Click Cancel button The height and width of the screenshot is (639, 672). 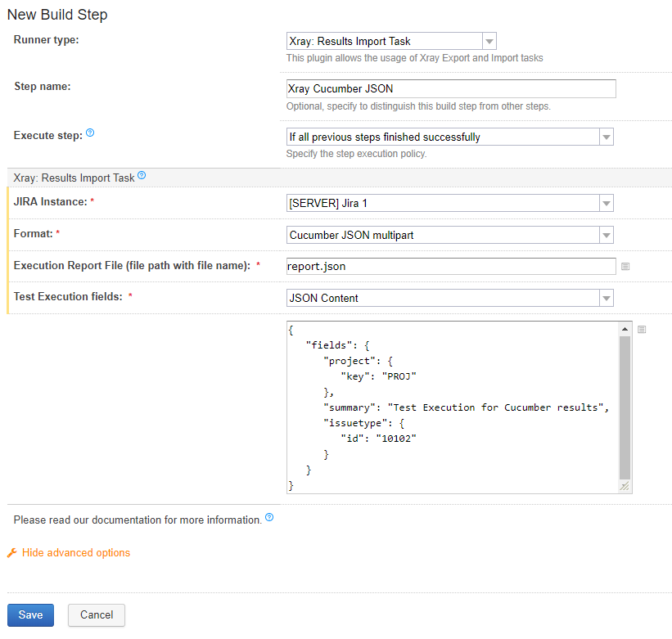(x=97, y=615)
